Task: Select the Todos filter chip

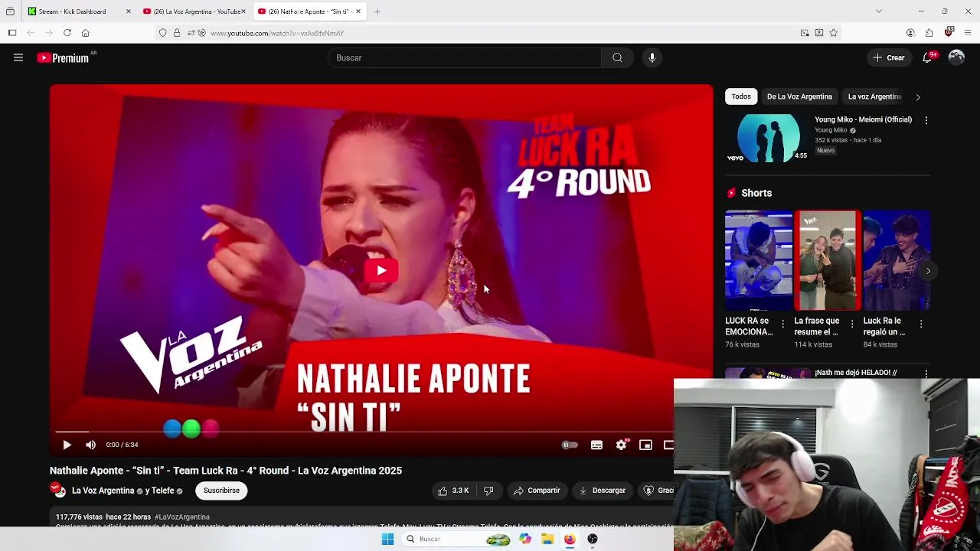Action: click(x=741, y=96)
